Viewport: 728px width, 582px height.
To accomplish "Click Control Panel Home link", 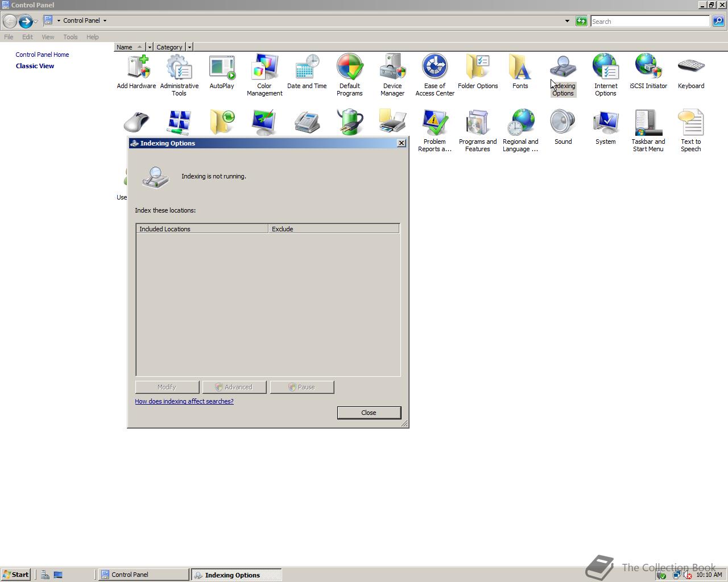I will click(42, 55).
